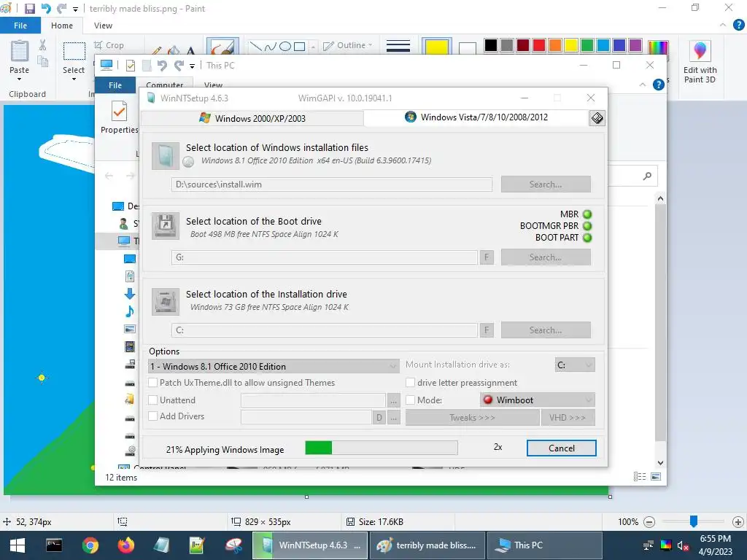Crop the image in Paint
The height and width of the screenshot is (560, 747).
(109, 45)
